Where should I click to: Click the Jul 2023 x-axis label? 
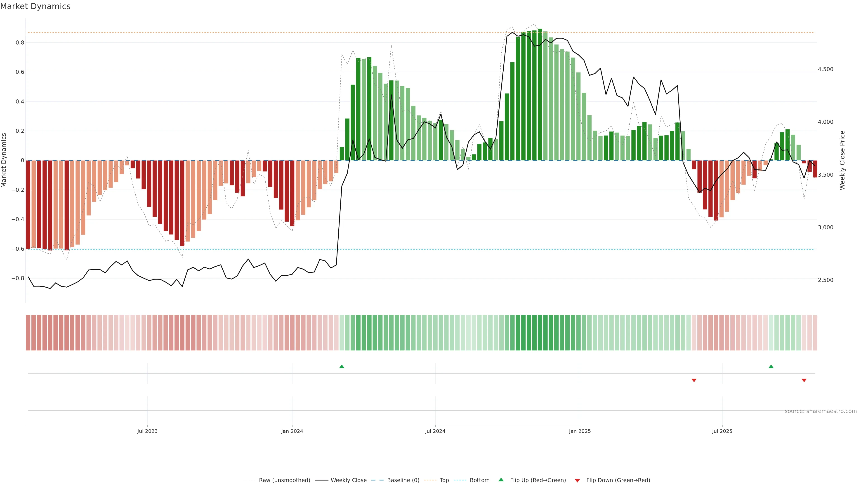(147, 431)
